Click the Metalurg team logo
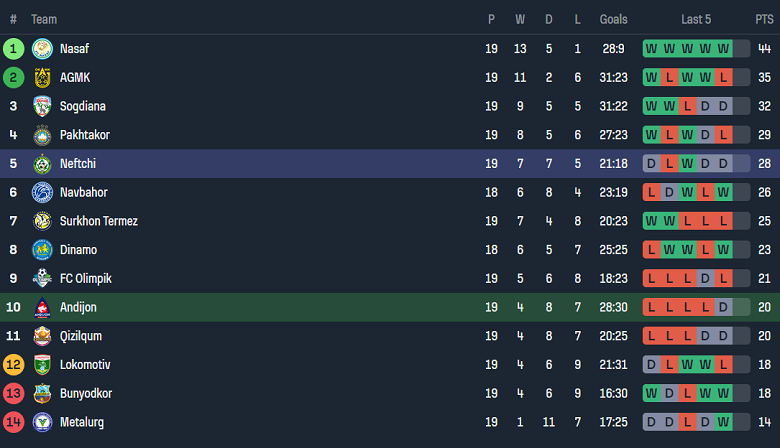780x448 pixels. coord(42,422)
